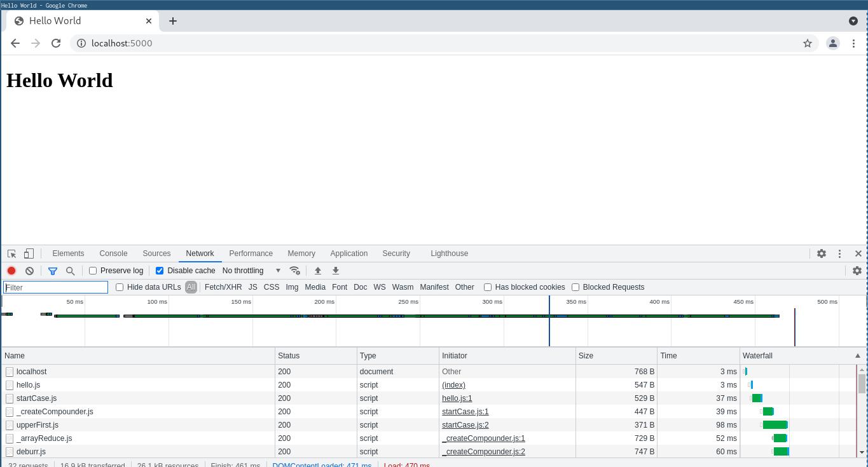The width and height of the screenshot is (868, 467).
Task: Open the tab search dropdown arrow
Action: 853,21
